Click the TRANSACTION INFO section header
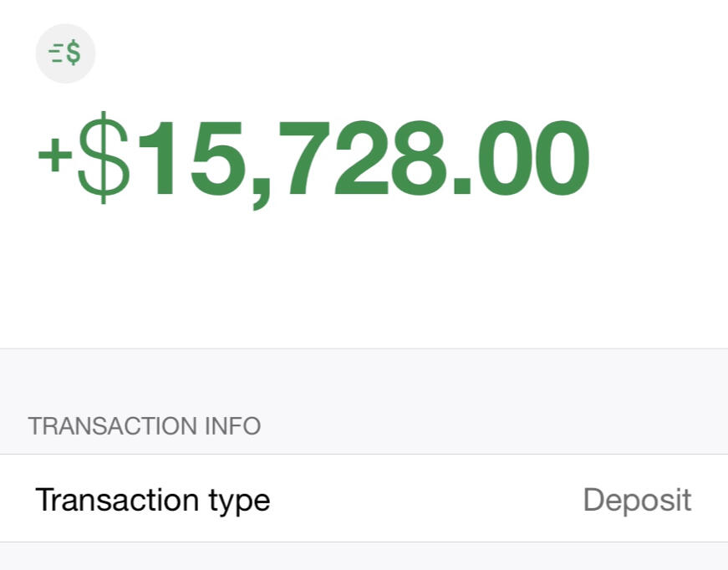The height and width of the screenshot is (570, 728). point(145,426)
